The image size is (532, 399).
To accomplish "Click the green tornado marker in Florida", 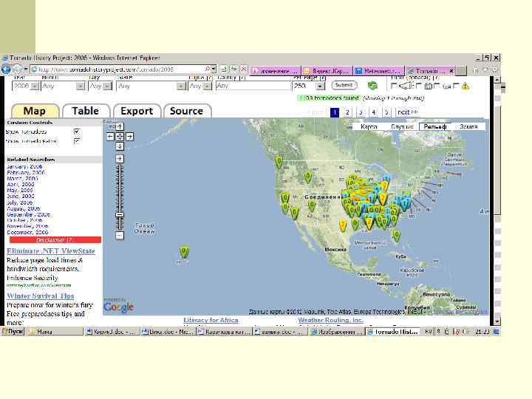I will [396, 236].
